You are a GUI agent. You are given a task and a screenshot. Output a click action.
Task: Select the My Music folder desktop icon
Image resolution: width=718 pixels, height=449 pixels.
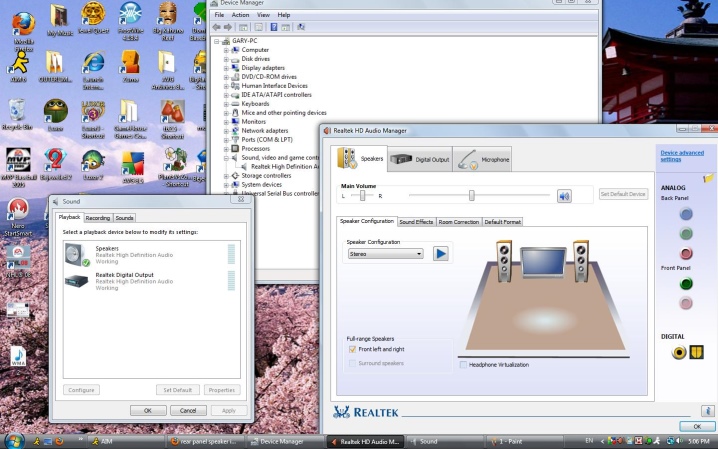point(60,20)
